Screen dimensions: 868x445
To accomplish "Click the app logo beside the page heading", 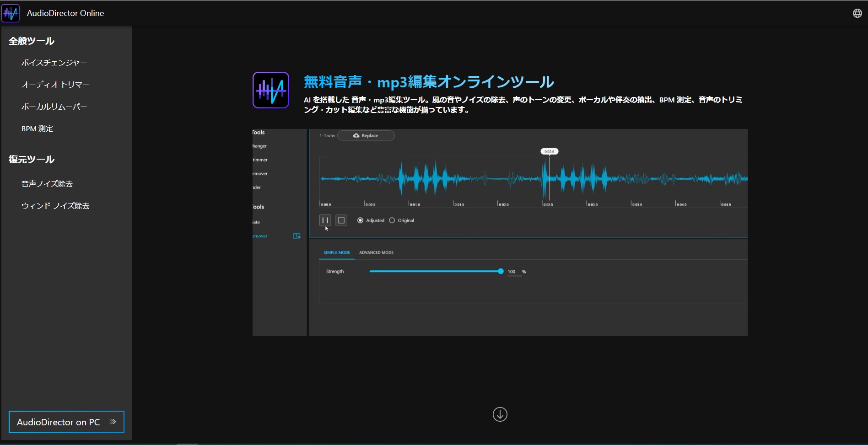I will click(270, 90).
